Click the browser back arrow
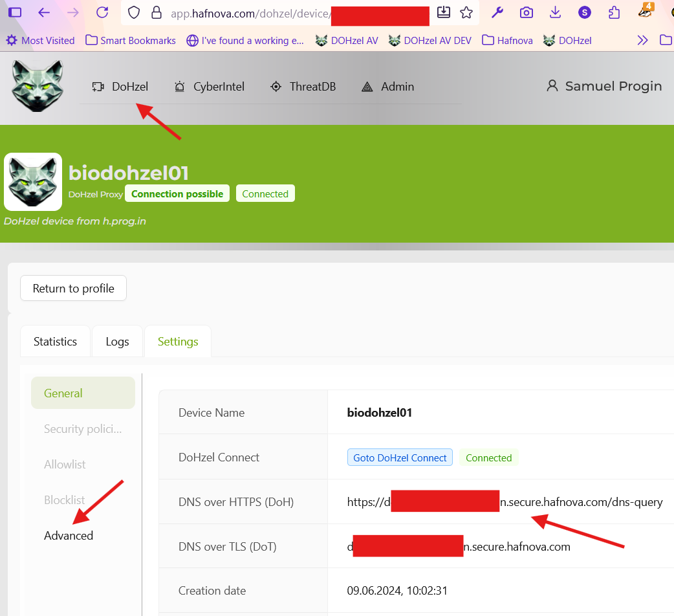This screenshot has height=616, width=674. pos(44,12)
